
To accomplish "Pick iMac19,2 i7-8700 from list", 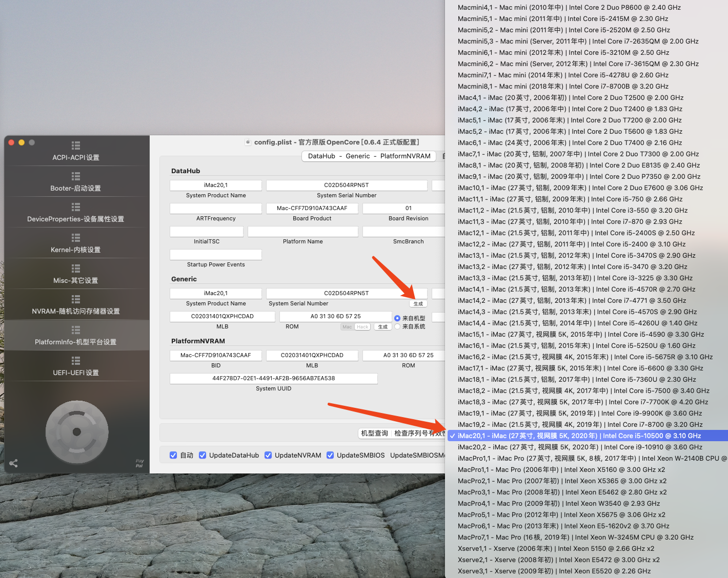I will (x=587, y=424).
